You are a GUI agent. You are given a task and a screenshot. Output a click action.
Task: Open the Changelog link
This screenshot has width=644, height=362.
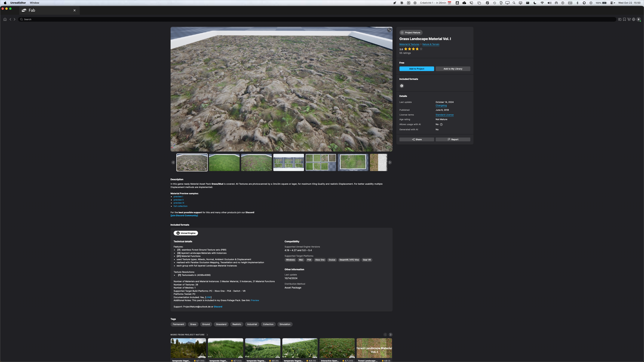click(x=441, y=105)
